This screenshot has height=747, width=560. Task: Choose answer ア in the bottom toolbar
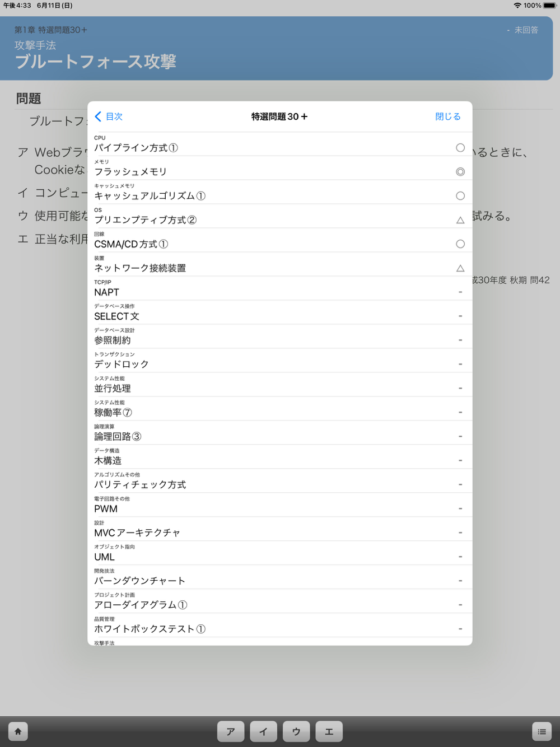pos(231,731)
